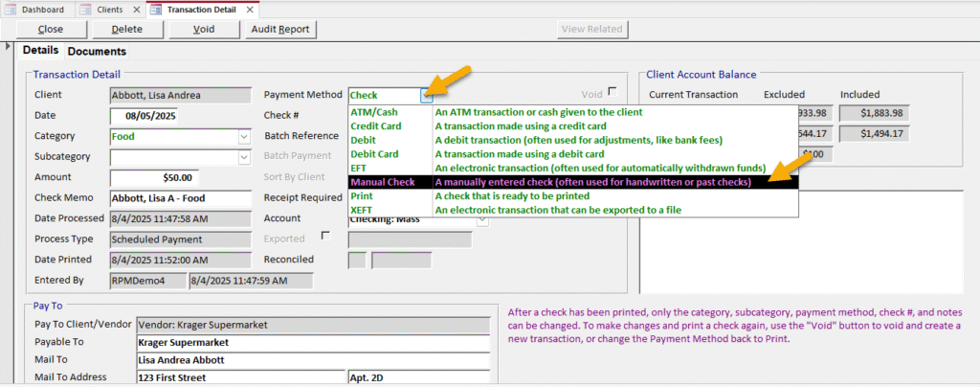Image resolution: width=980 pixels, height=387 pixels.
Task: Click the Void button
Action: pyautogui.click(x=204, y=29)
